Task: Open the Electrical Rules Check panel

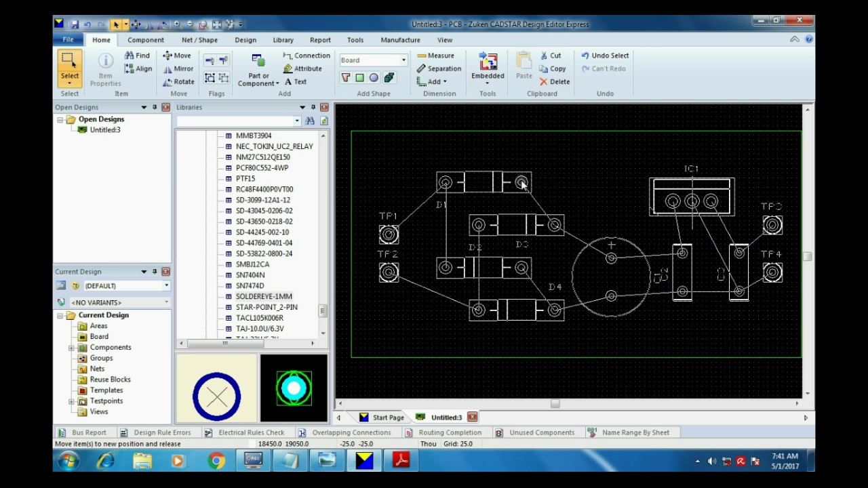Action: tap(244, 432)
